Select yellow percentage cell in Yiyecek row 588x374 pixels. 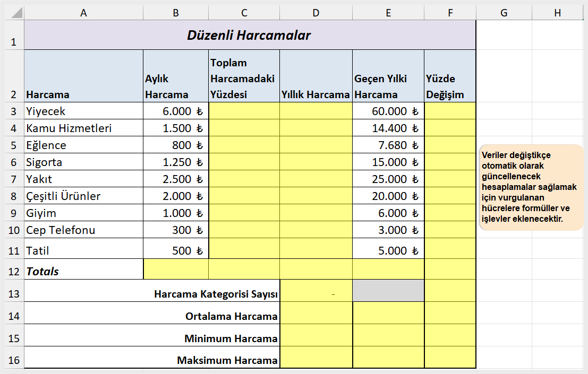click(244, 111)
